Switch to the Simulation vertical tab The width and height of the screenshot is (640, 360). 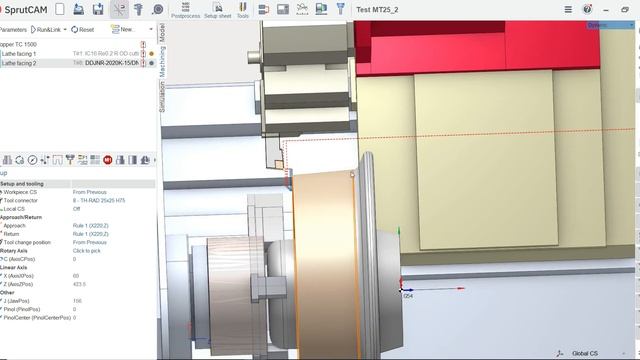click(162, 97)
